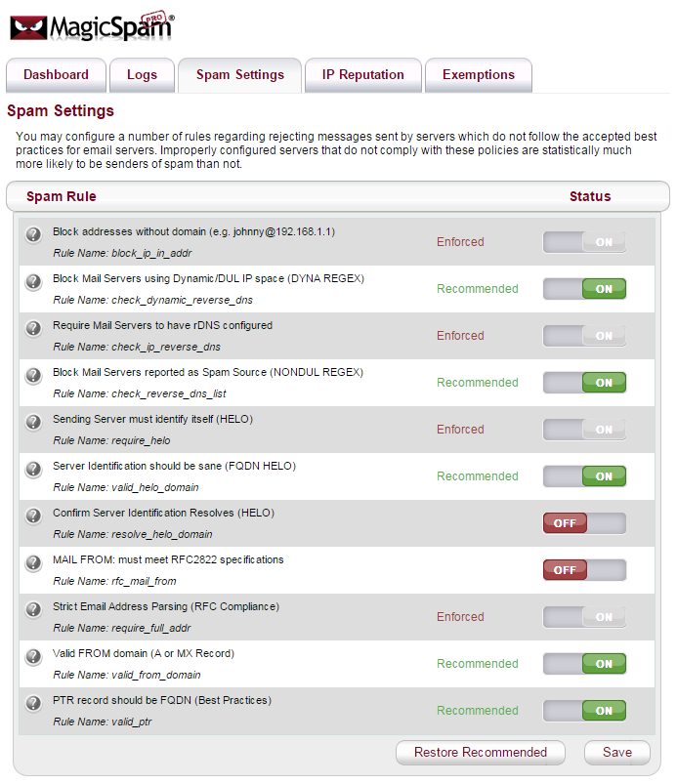
Task: Turn on the rfc_mail_from toggle
Action: (584, 570)
